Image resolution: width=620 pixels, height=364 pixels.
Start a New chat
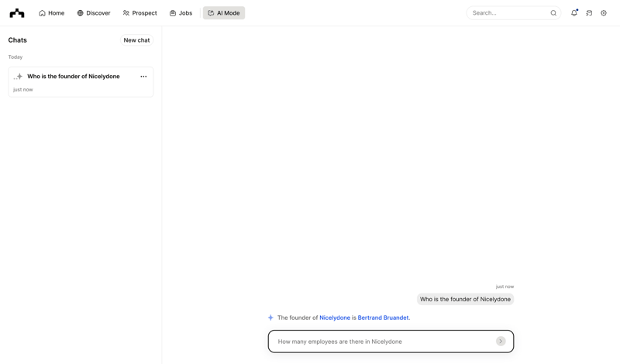click(136, 40)
